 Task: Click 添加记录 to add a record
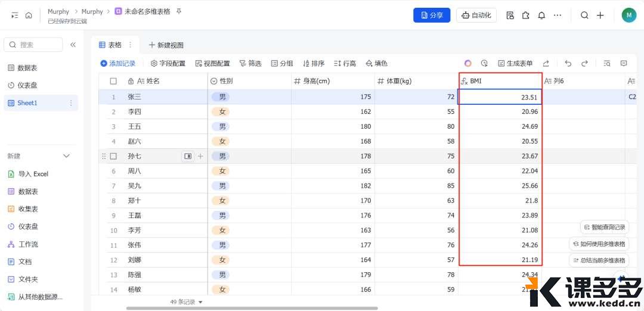click(x=118, y=63)
